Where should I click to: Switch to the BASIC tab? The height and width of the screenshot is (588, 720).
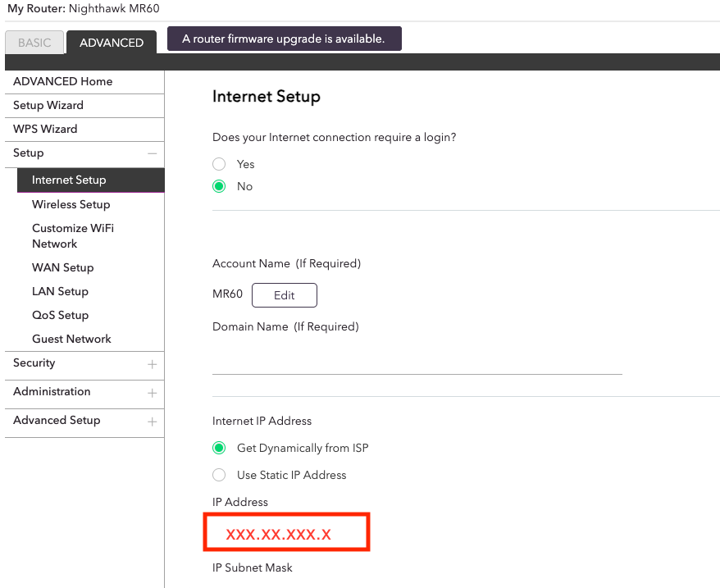34,43
